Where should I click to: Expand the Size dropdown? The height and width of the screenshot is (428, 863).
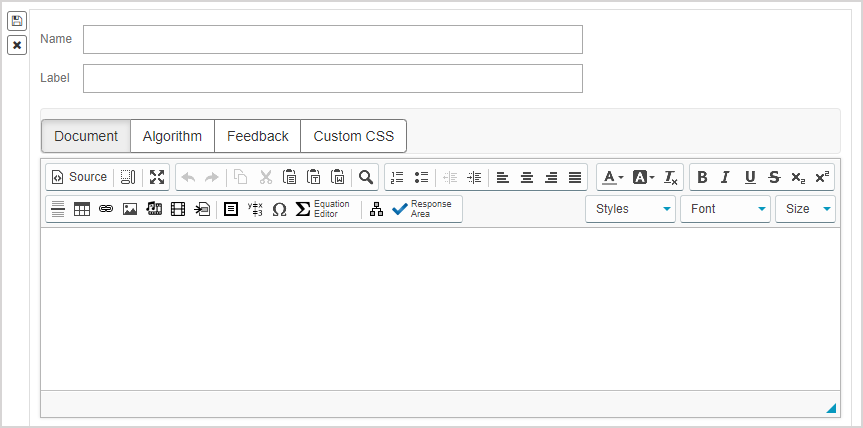pos(805,209)
